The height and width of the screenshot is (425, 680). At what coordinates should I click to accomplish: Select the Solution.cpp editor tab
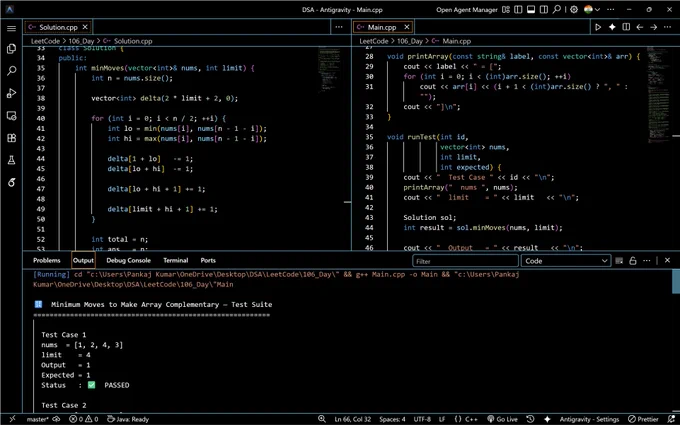pos(58,27)
